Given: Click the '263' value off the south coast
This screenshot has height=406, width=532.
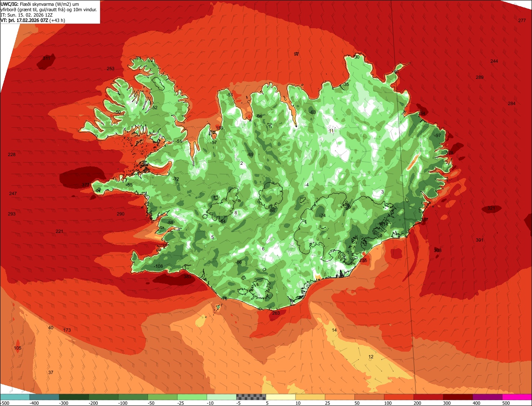Looking at the screenshot, I should pos(276,313).
